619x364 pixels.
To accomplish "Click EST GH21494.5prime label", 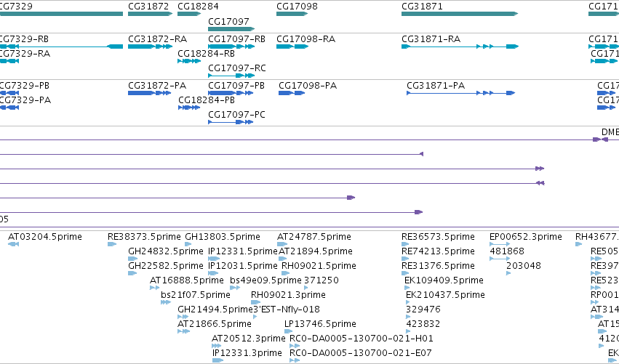I will 215,310.
